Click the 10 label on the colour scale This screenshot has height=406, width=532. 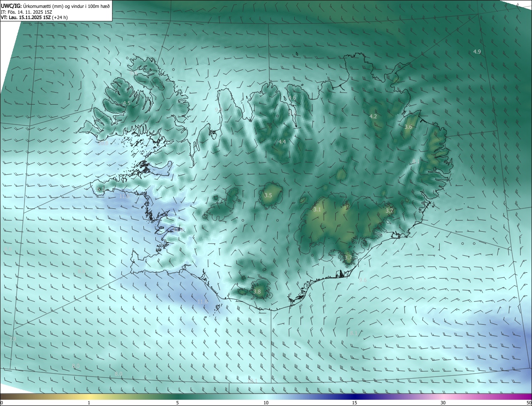coord(266,403)
